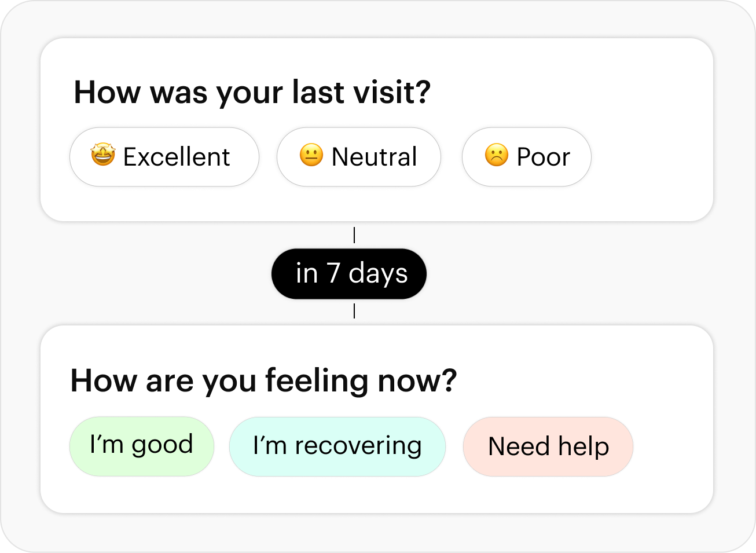The width and height of the screenshot is (756, 553).
Task: Rate the last visit as Excellent
Action: pyautogui.click(x=164, y=157)
